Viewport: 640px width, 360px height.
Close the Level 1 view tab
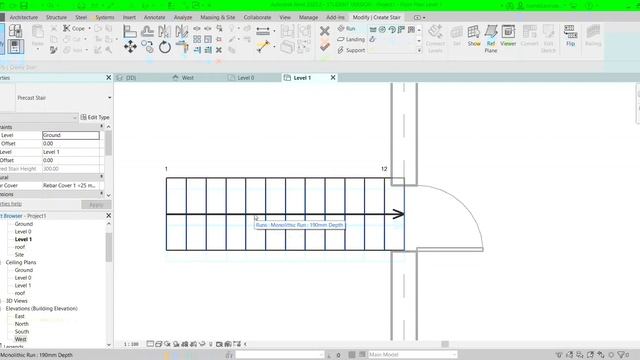click(x=333, y=78)
